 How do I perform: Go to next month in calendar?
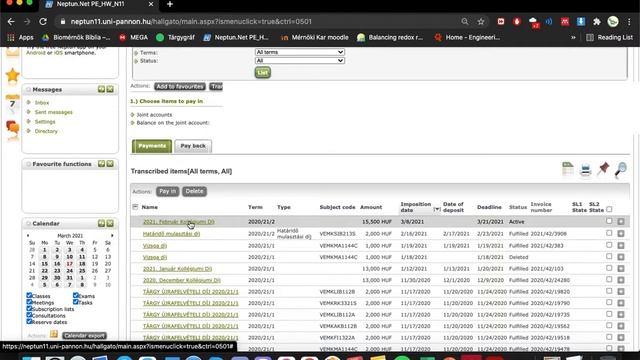[x=112, y=236]
